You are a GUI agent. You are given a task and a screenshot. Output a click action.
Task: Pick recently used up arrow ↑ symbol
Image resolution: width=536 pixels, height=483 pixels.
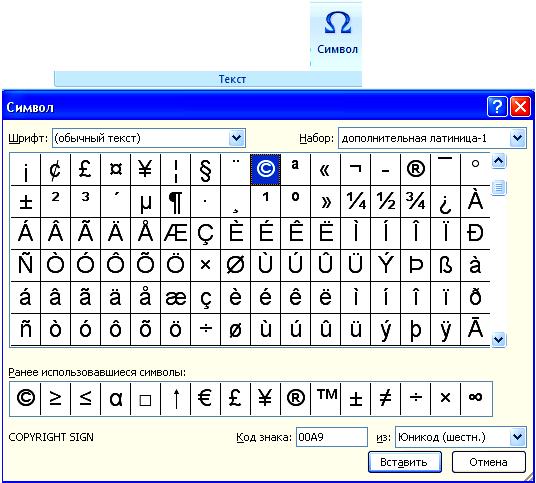coord(175,399)
